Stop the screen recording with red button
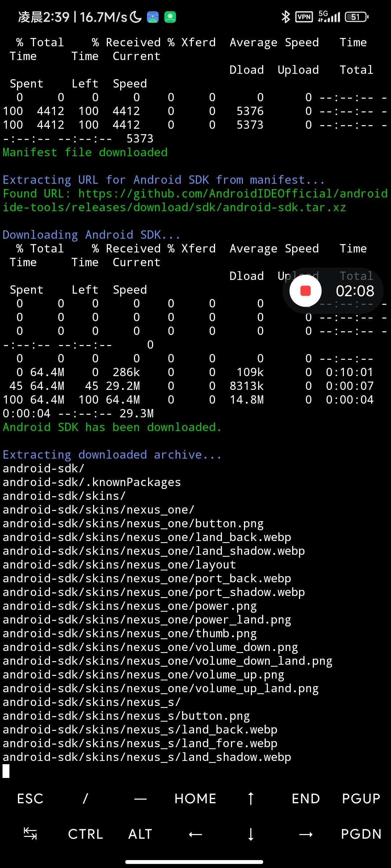 (x=306, y=291)
